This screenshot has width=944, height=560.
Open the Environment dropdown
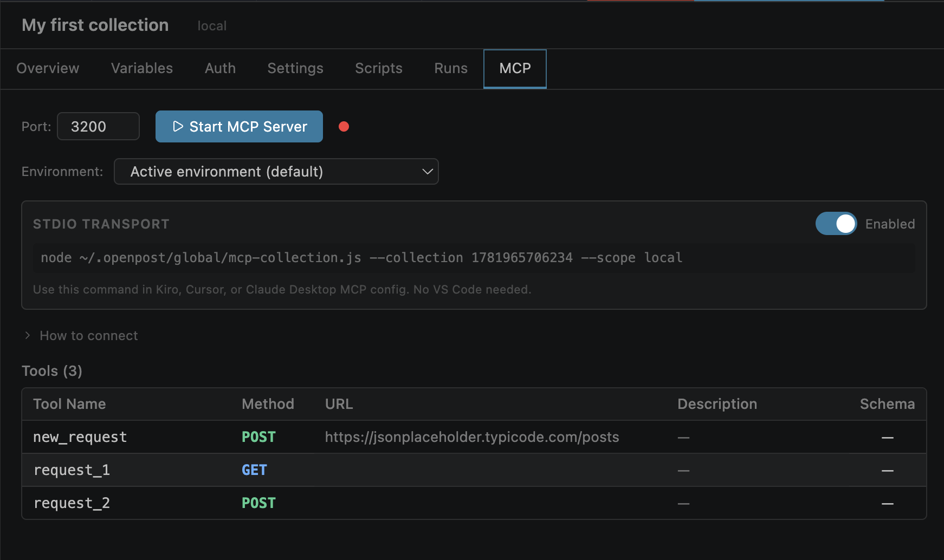(x=276, y=172)
